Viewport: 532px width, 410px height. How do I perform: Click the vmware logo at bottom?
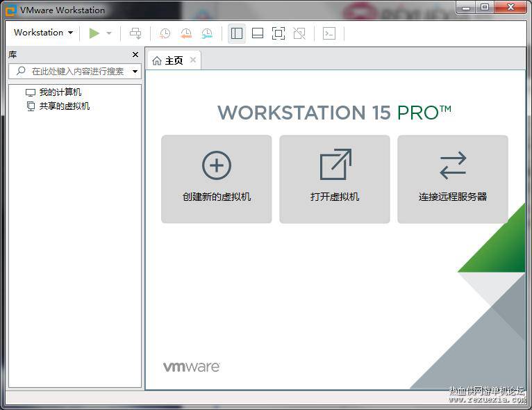tap(192, 367)
